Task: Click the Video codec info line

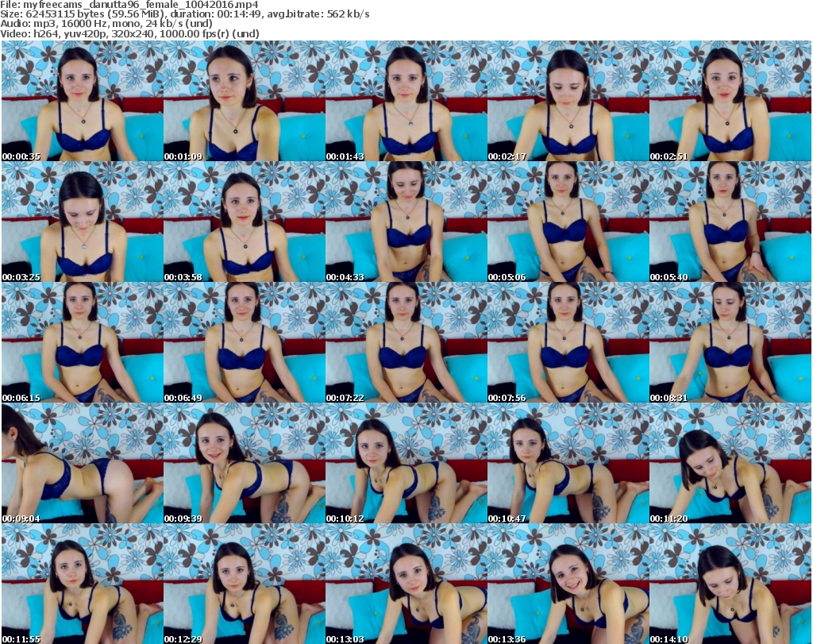Action: 125,34
